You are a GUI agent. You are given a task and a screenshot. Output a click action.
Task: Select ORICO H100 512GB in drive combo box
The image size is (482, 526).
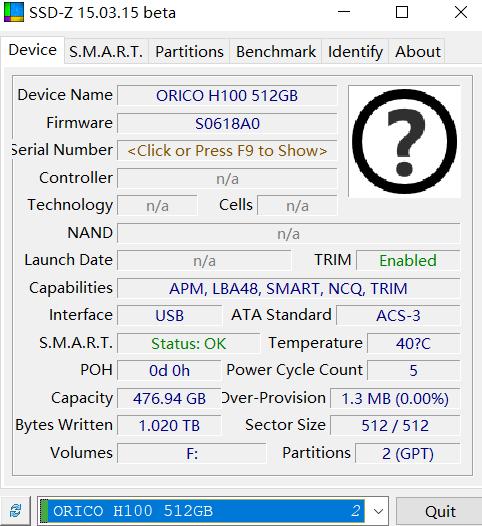pyautogui.click(x=206, y=511)
